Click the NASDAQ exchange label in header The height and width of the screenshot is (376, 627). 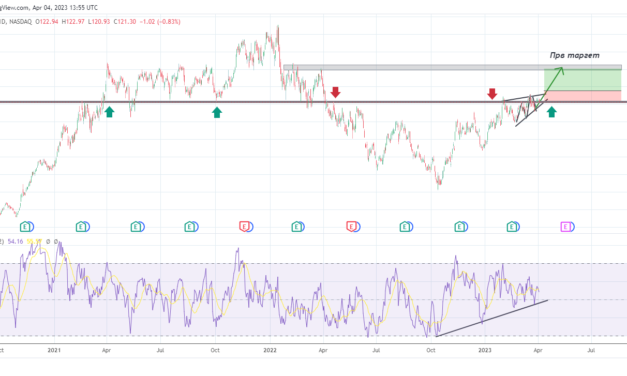click(20, 22)
